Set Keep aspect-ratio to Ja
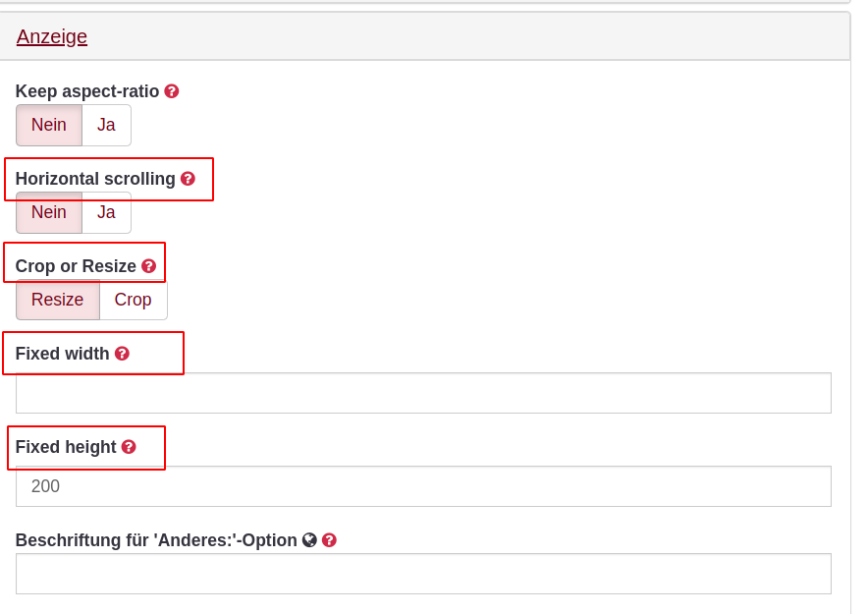868x614 pixels. [x=106, y=125]
